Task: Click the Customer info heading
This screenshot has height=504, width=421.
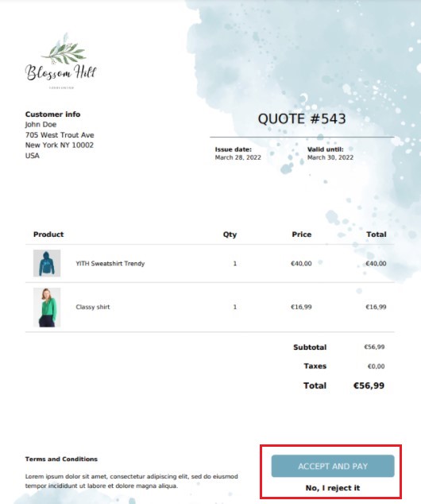Action: coord(52,114)
